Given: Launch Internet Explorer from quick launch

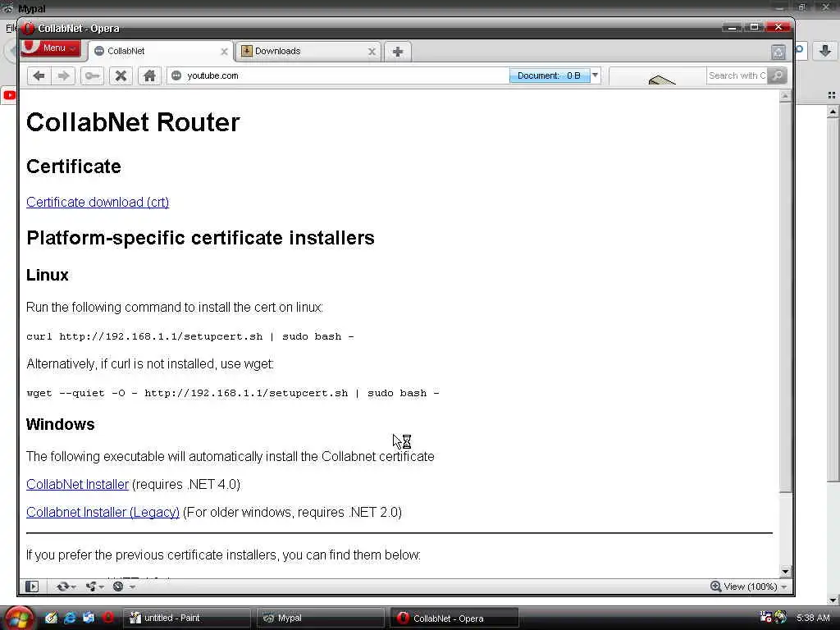Looking at the screenshot, I should tap(70, 618).
